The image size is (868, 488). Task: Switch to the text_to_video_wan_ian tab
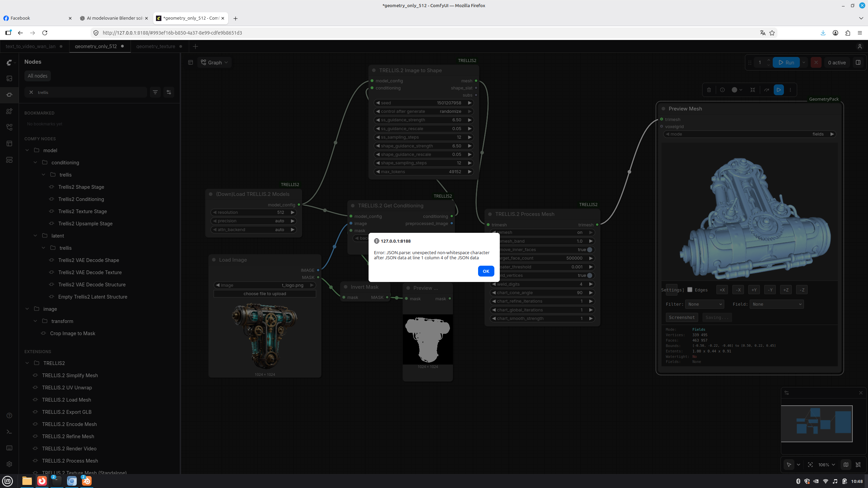(x=31, y=46)
